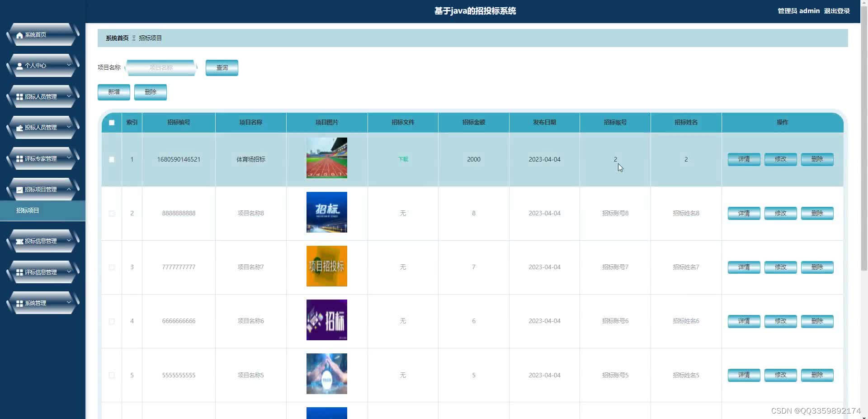Click 修改 for 项目名称8 row
The width and height of the screenshot is (868, 419).
click(781, 213)
